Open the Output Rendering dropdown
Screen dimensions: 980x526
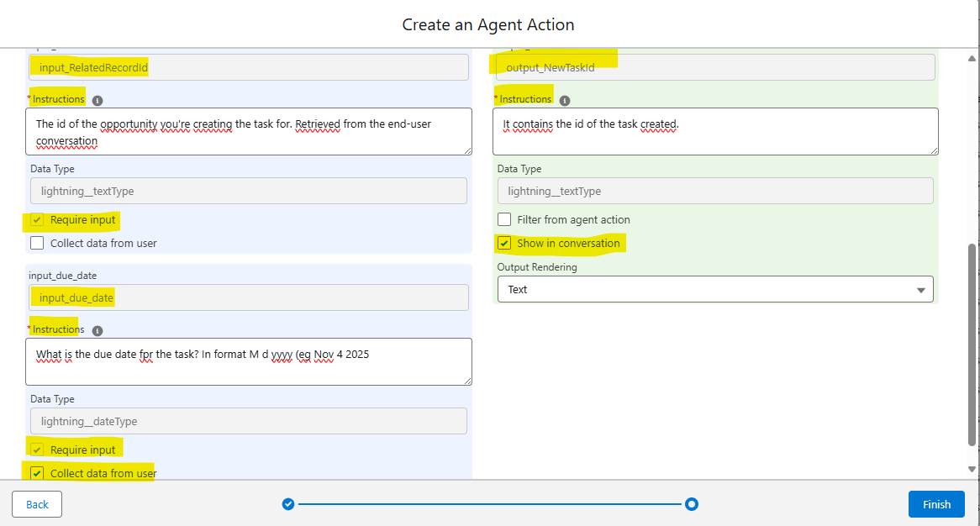click(714, 289)
